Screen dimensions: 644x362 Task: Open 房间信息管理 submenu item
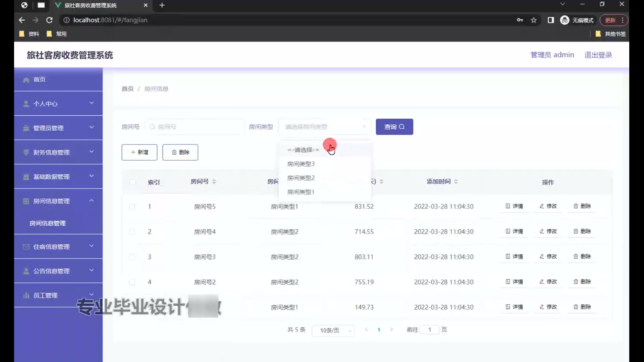point(58,223)
